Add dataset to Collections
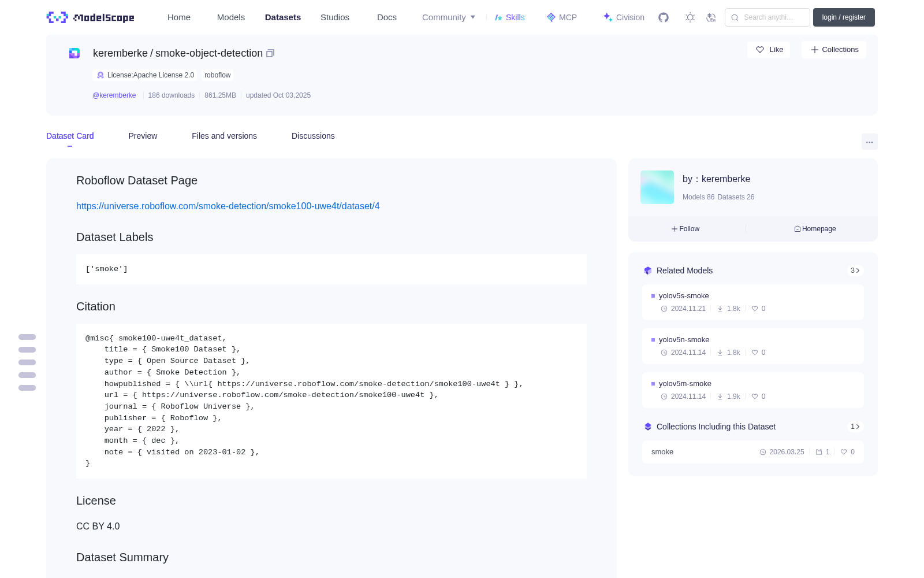This screenshot has height=578, width=924. (x=834, y=50)
